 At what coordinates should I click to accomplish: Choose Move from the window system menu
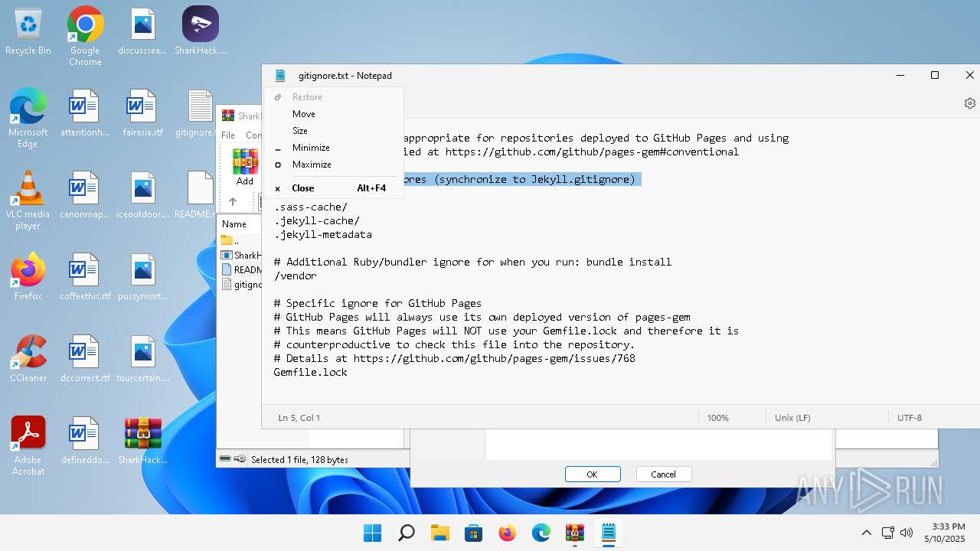click(x=333, y=114)
